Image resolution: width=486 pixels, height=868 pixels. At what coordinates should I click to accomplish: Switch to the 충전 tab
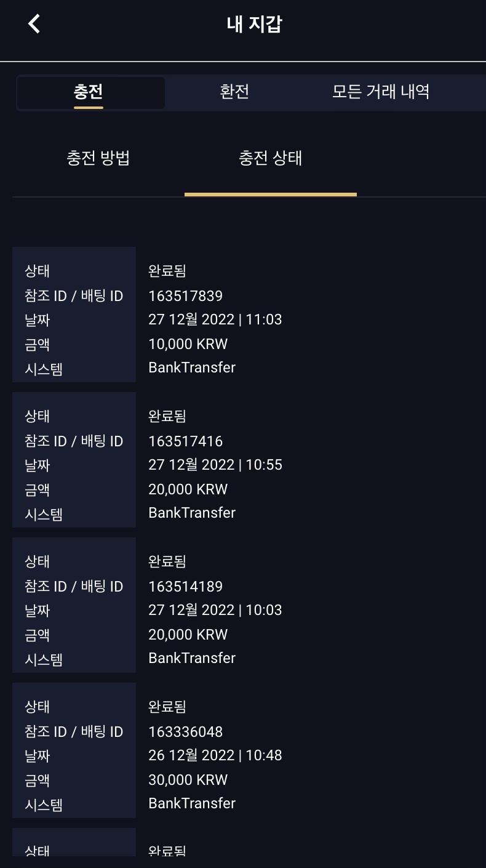[x=89, y=92]
